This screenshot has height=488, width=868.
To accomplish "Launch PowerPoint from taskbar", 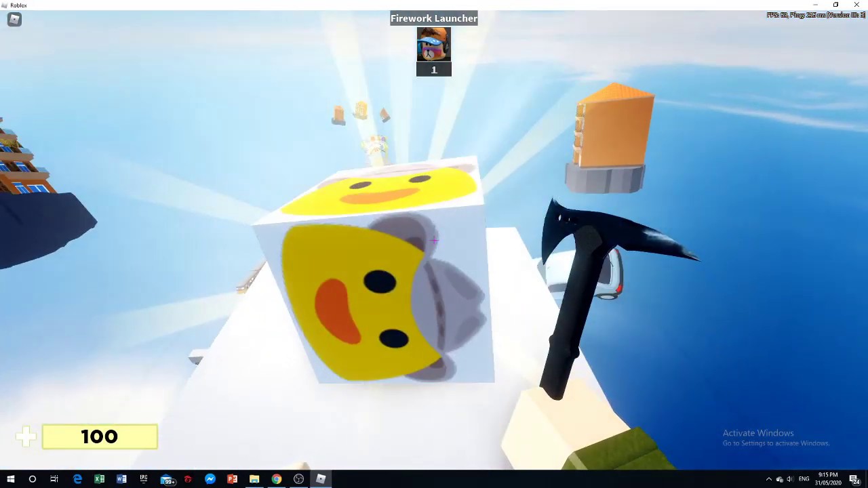I will coord(232,479).
